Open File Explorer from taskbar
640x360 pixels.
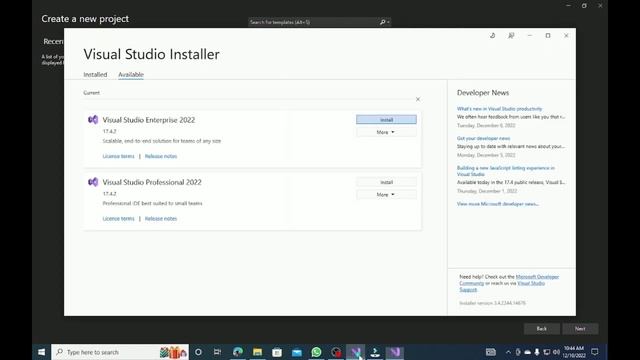[257, 352]
